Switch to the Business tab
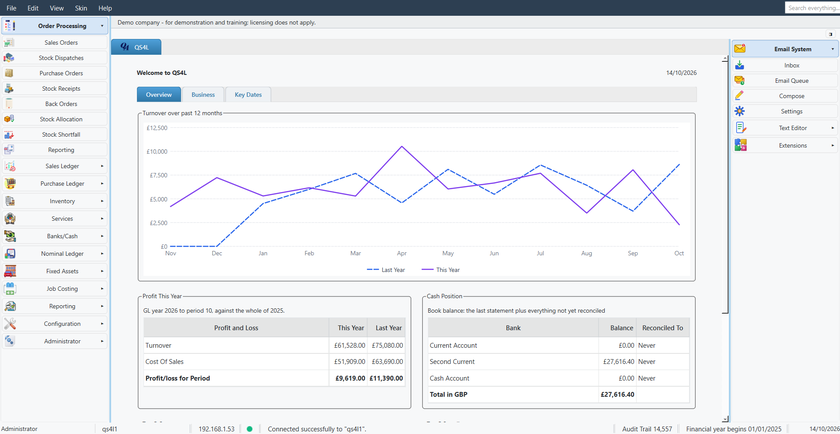 coord(203,95)
